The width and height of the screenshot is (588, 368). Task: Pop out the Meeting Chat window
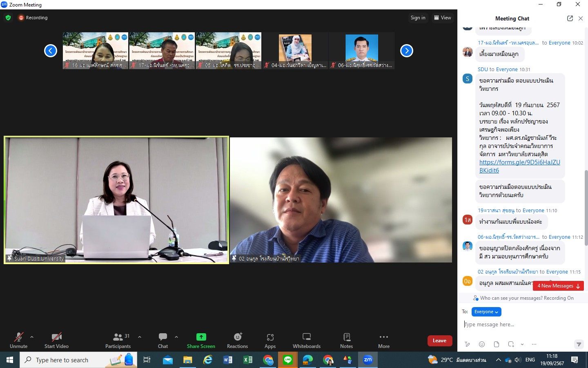point(570,18)
